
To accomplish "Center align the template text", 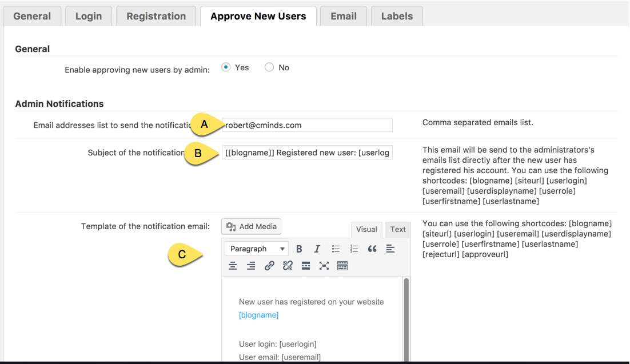I will tap(233, 266).
